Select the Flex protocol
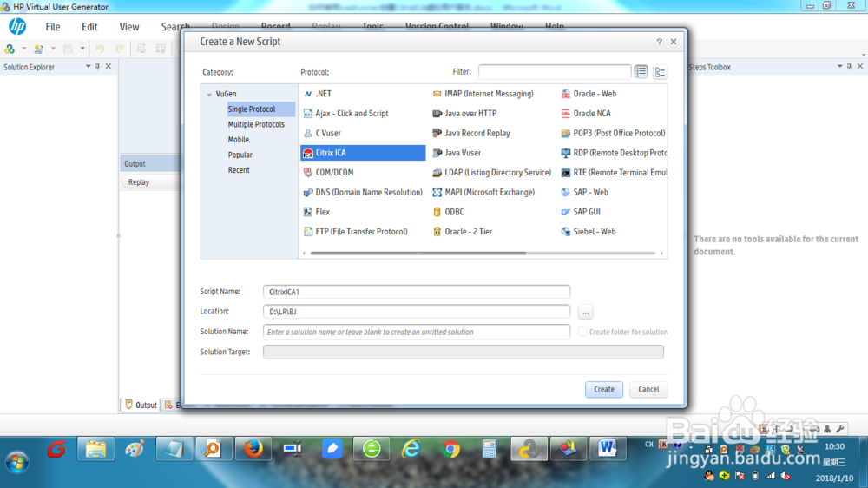This screenshot has height=488, width=868. coord(317,212)
